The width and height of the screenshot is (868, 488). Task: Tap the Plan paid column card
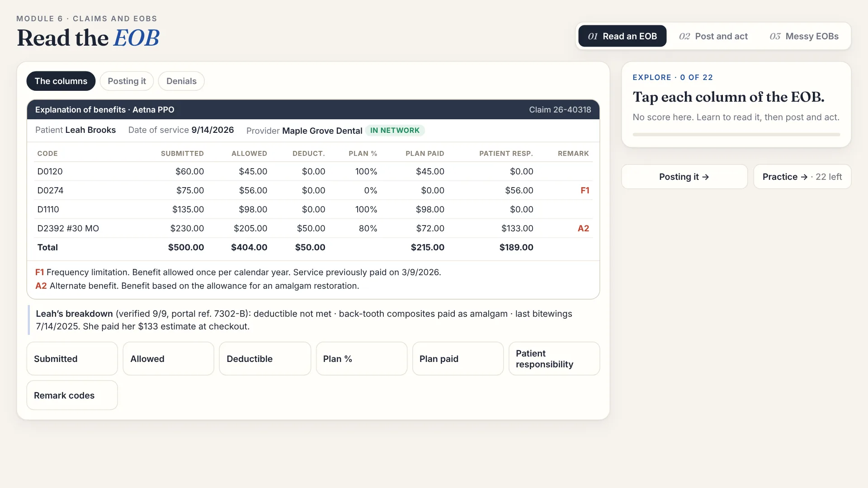pos(458,359)
